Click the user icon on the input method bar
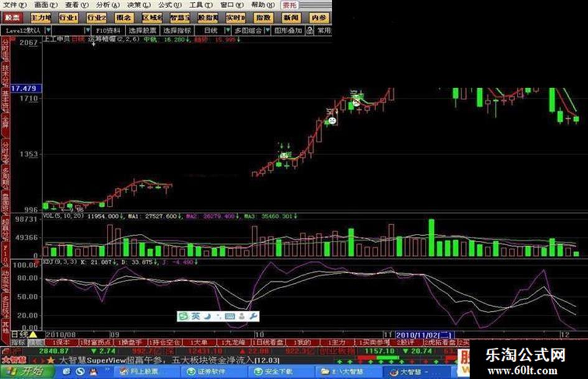588x379 pixels. 242,316
